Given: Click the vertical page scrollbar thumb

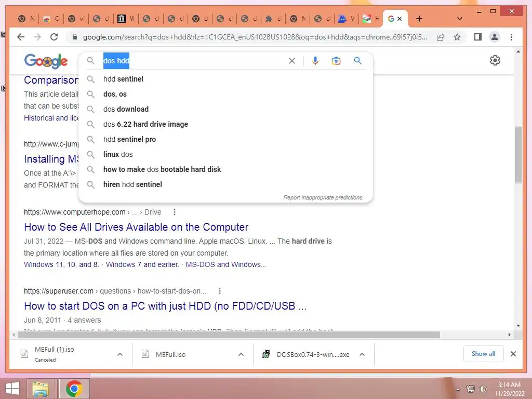Looking at the screenshot, I should coord(518,154).
